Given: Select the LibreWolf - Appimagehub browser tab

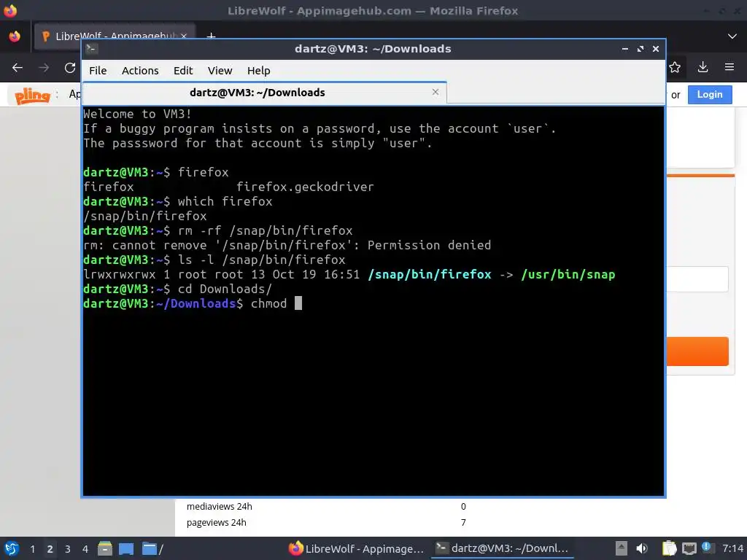Looking at the screenshot, I should [x=115, y=36].
